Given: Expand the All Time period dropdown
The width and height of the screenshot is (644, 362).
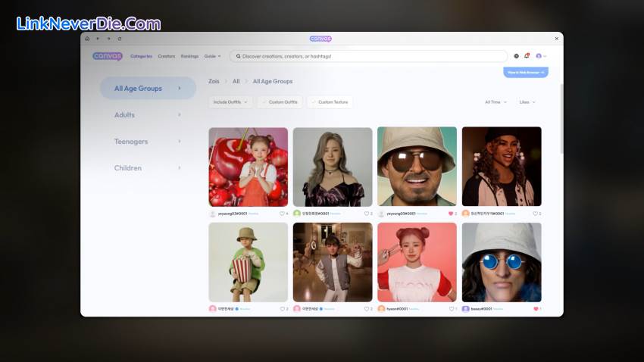Looking at the screenshot, I should 496,101.
